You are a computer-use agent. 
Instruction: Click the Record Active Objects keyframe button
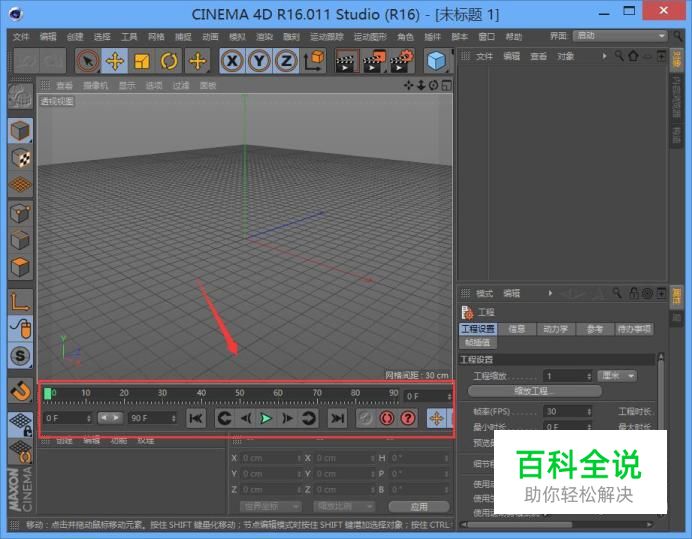coord(387,418)
